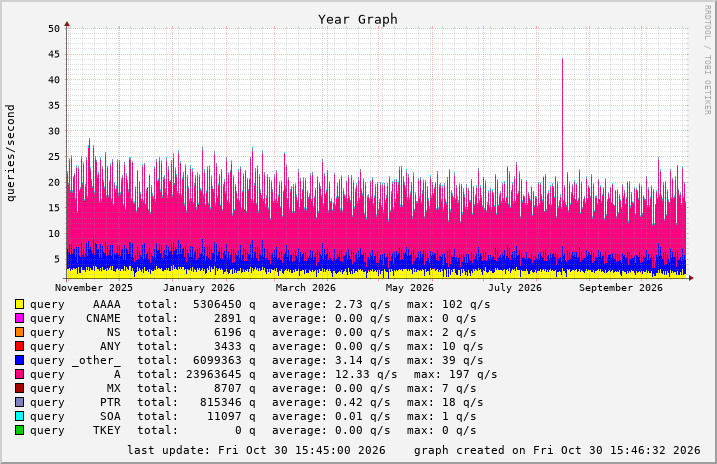Click the AAAA 'max: 102 q/s' value

pyautogui.click(x=448, y=304)
